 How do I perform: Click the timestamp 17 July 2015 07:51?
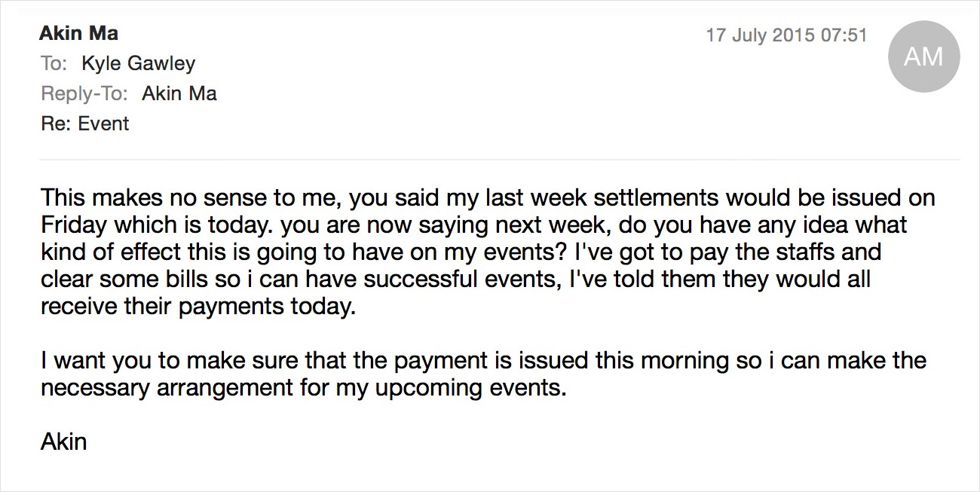(786, 35)
